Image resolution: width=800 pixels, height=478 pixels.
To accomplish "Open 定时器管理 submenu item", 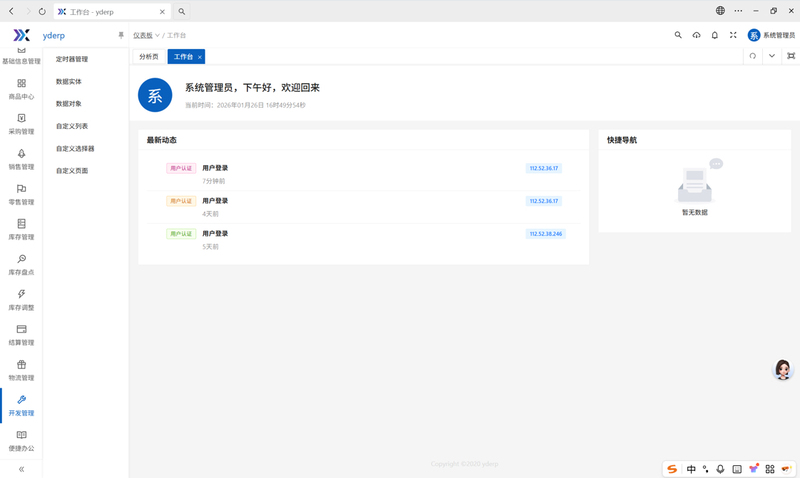I will pos(72,59).
